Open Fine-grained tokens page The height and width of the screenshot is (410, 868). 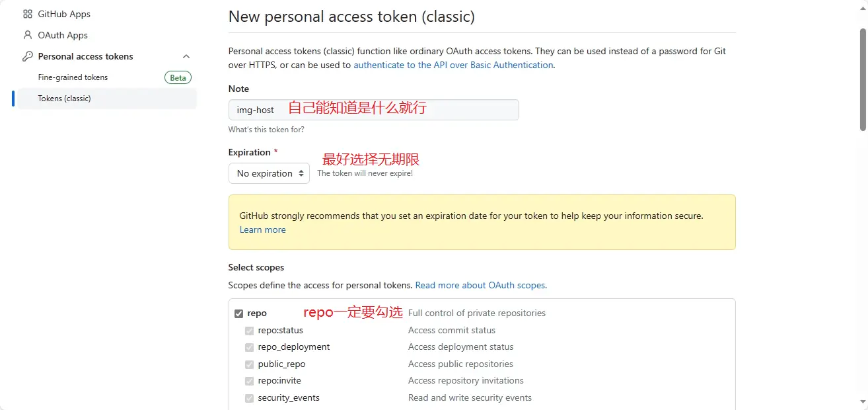tap(73, 77)
